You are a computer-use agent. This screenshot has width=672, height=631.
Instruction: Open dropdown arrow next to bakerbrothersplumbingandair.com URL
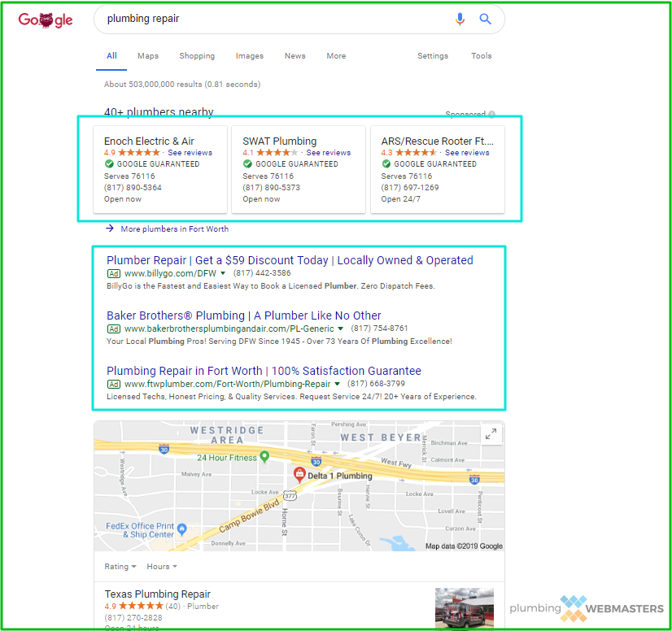pyautogui.click(x=340, y=329)
